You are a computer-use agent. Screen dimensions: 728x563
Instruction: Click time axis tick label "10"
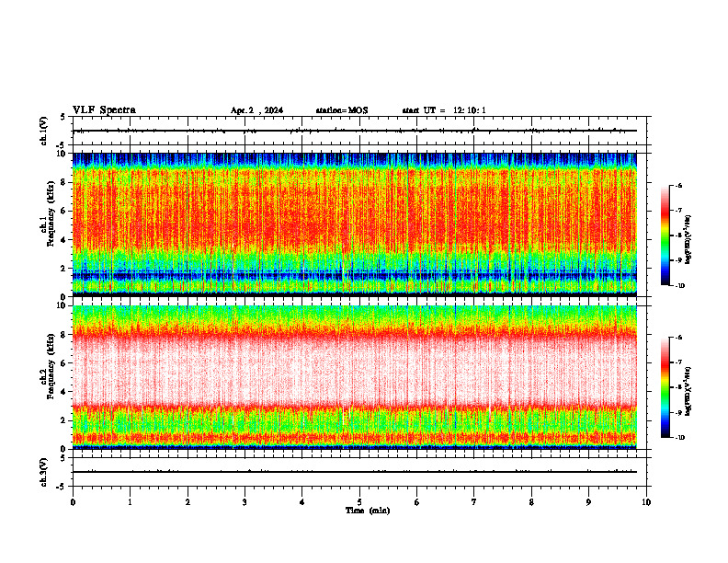point(646,502)
